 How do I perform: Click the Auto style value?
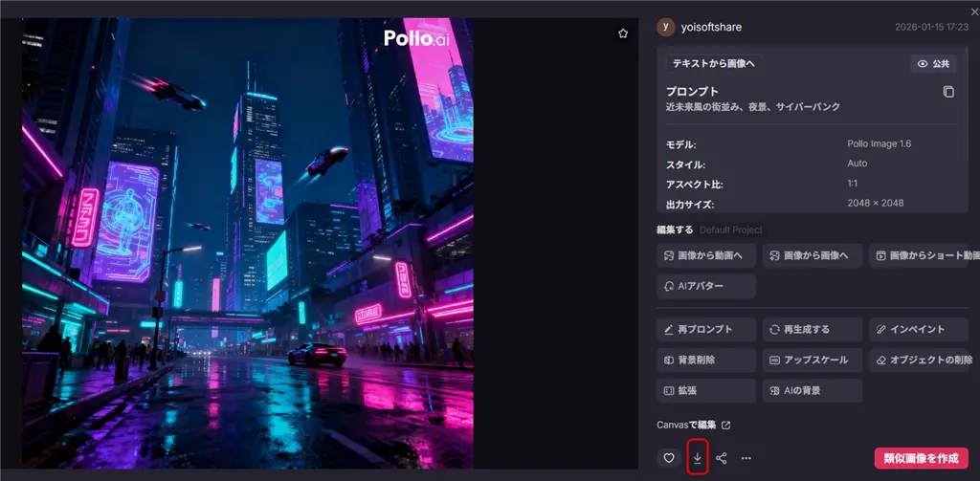(857, 163)
